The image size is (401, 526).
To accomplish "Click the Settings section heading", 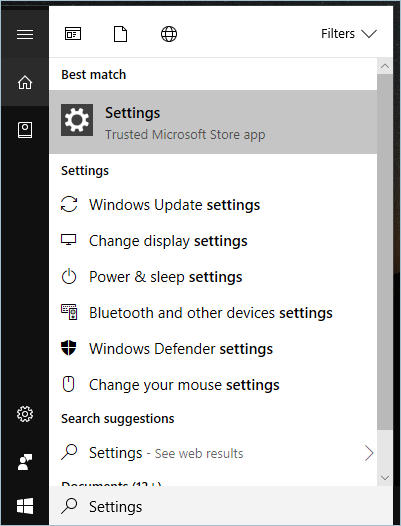I will [85, 171].
